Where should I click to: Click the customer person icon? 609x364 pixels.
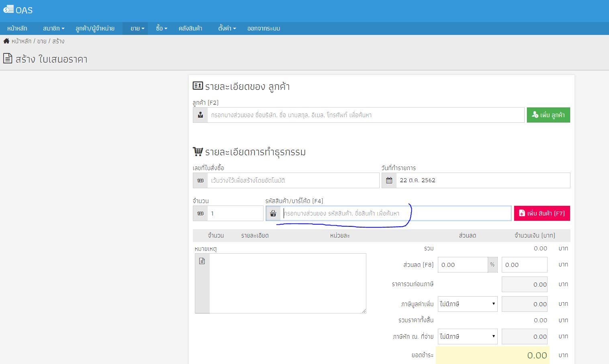tap(200, 115)
